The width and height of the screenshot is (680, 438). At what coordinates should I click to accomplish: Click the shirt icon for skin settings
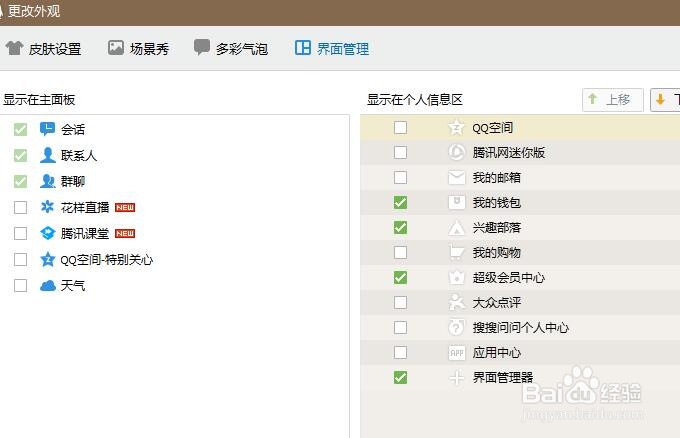pyautogui.click(x=14, y=48)
